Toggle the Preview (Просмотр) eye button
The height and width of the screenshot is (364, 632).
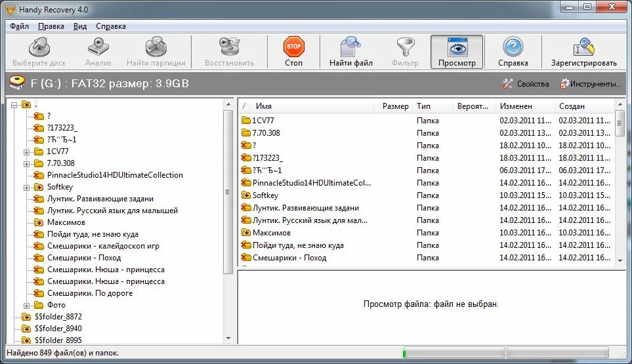457,52
